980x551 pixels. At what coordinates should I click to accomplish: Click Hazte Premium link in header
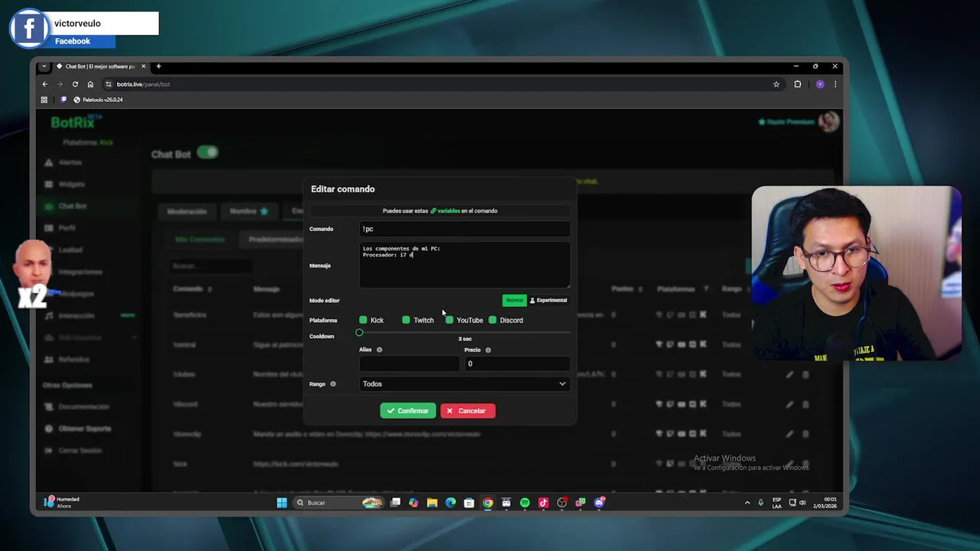[x=786, y=122]
